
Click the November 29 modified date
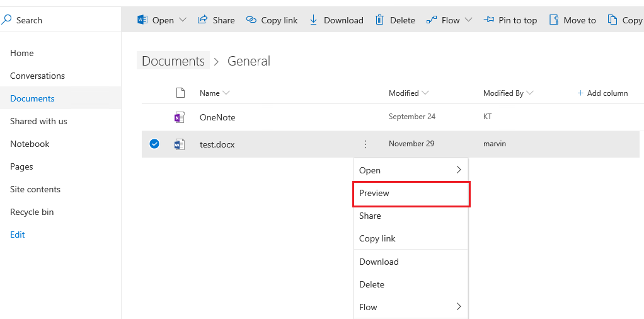click(411, 144)
